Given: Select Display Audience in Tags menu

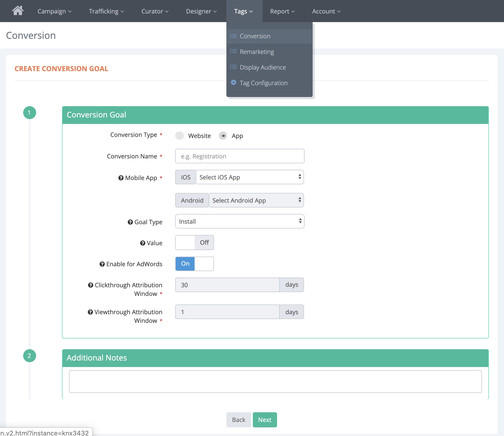Looking at the screenshot, I should click(x=263, y=67).
